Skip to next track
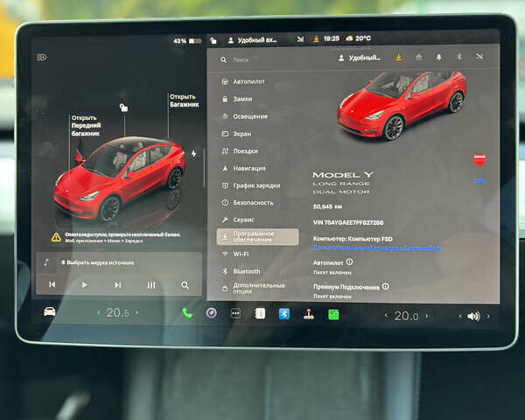Screen dimensions: 525x420 coord(117,285)
